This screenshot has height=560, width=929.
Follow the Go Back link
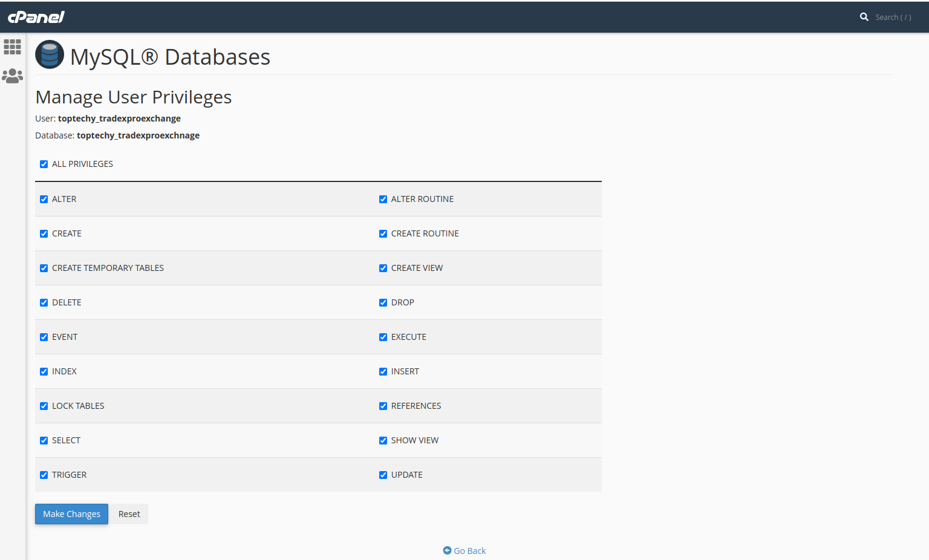[470, 551]
